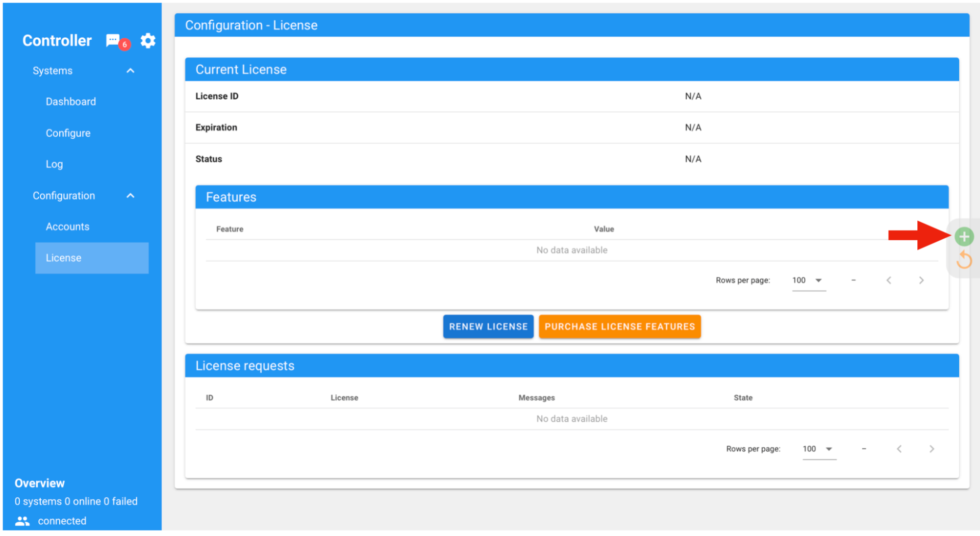This screenshot has width=980, height=536.
Task: Select the License sidebar entry
Action: (x=63, y=257)
